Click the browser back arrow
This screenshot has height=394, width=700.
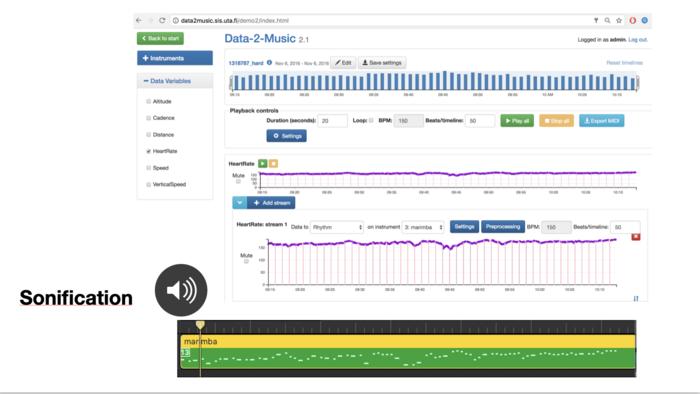[x=139, y=21]
